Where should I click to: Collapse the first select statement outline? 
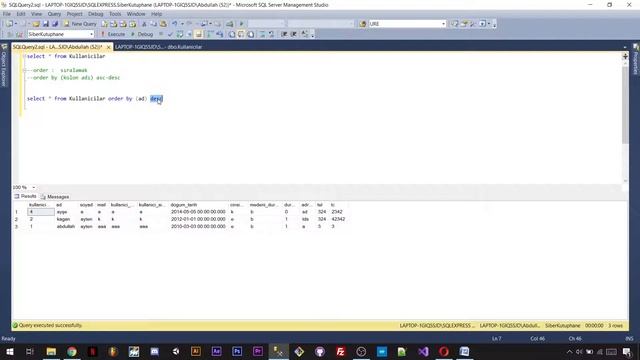[24, 56]
